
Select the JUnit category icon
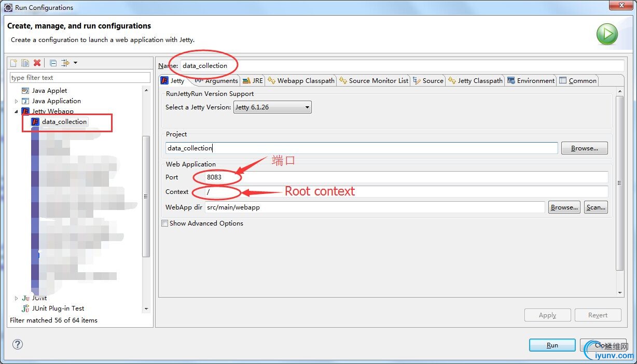pyautogui.click(x=25, y=298)
